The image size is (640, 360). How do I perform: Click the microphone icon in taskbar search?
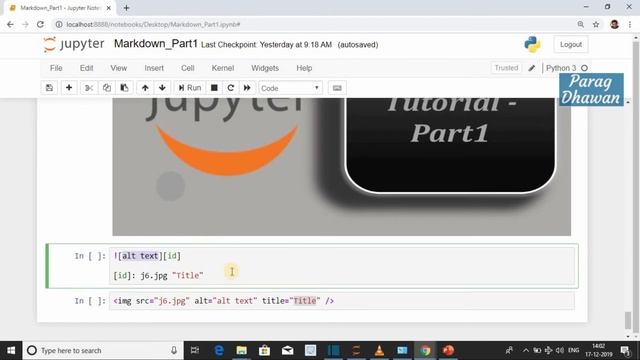click(x=174, y=350)
